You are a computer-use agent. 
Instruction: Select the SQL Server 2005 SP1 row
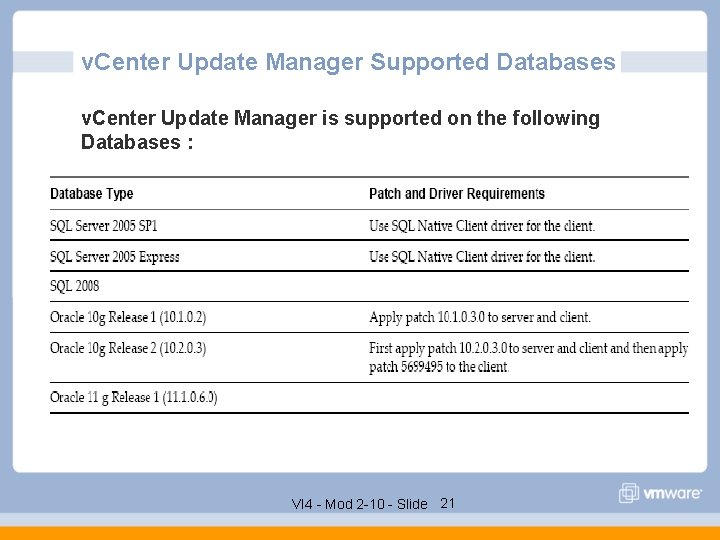[x=104, y=226]
